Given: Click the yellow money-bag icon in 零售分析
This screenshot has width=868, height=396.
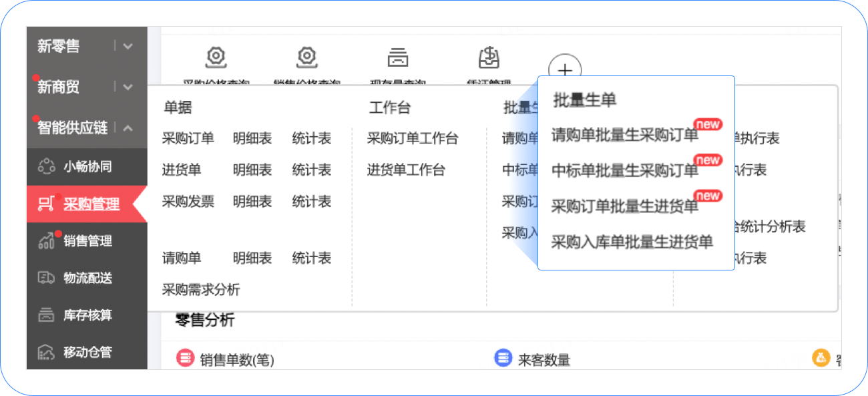Looking at the screenshot, I should [821, 359].
